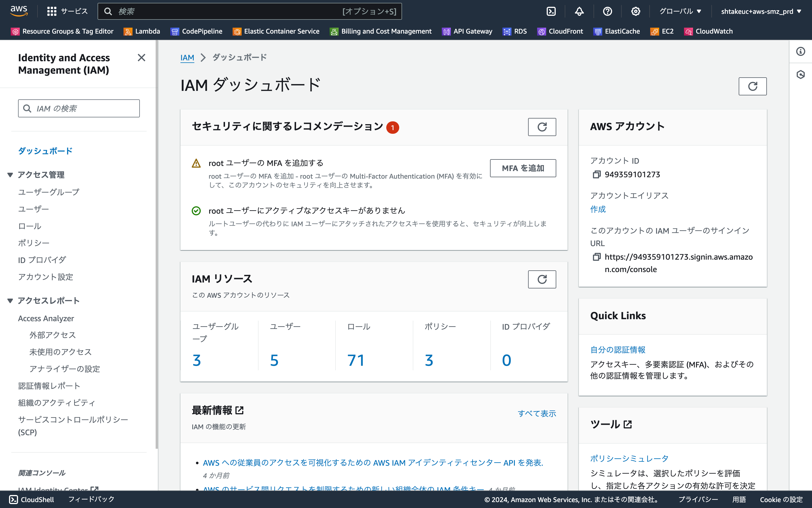Open Cookie の設定 in footer
812x508 pixels.
(x=781, y=500)
